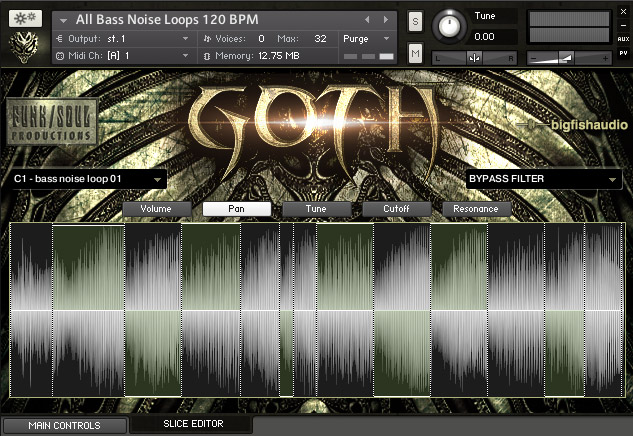This screenshot has height=436, width=633.
Task: Switch to the SLICE EDITOR tab
Action: click(192, 425)
